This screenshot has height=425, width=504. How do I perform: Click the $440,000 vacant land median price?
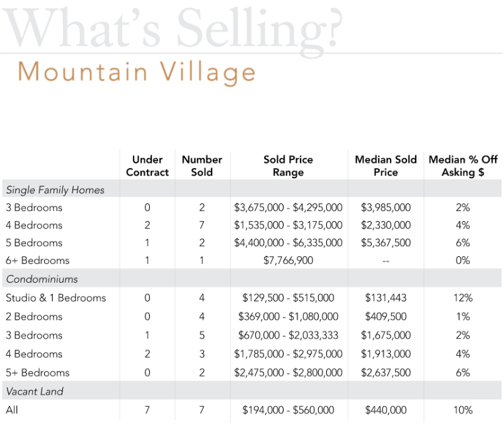click(x=386, y=410)
